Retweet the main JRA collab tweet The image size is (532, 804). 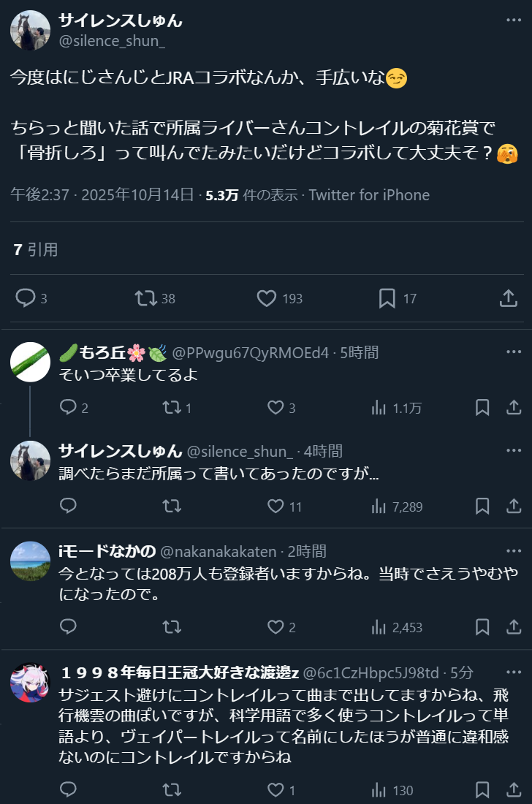tap(145, 298)
